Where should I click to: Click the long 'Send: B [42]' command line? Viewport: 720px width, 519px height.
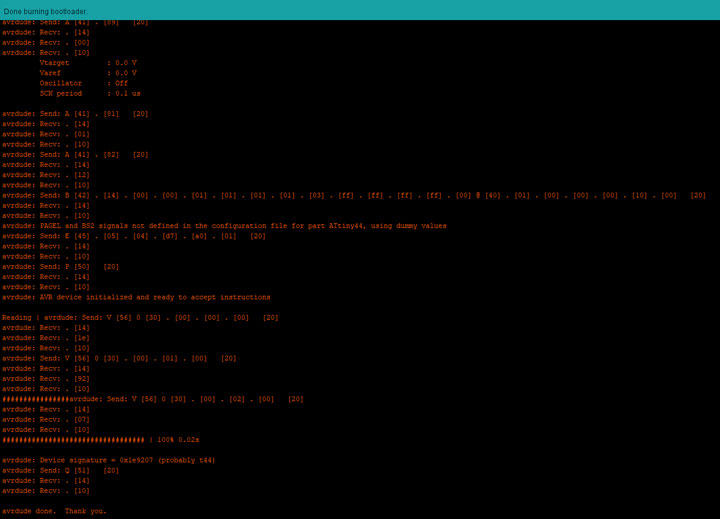354,195
